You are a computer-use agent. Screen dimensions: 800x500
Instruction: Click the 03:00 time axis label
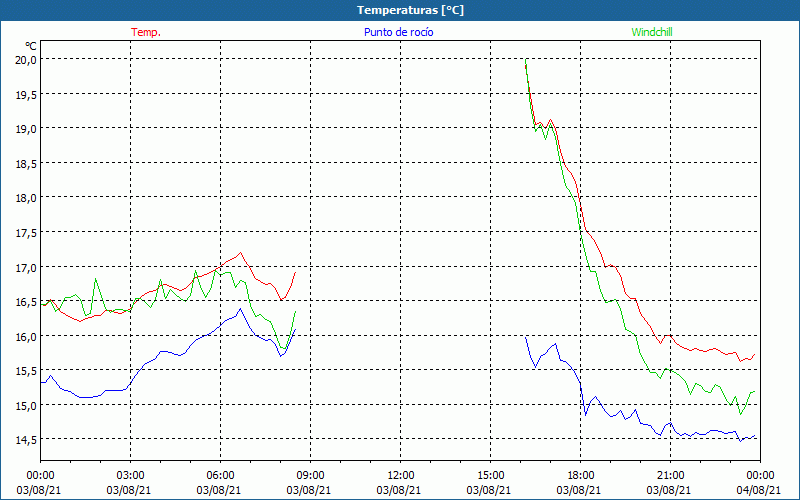[130, 476]
